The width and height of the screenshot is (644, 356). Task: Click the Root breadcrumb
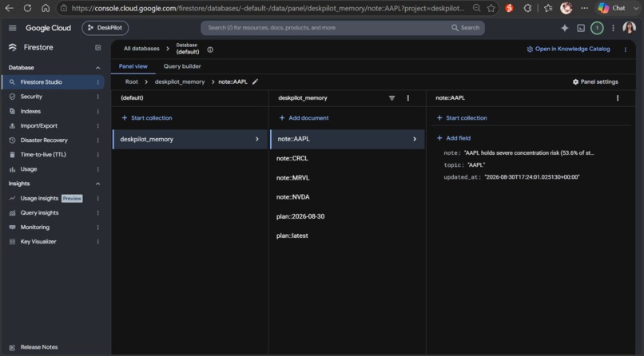[131, 81]
